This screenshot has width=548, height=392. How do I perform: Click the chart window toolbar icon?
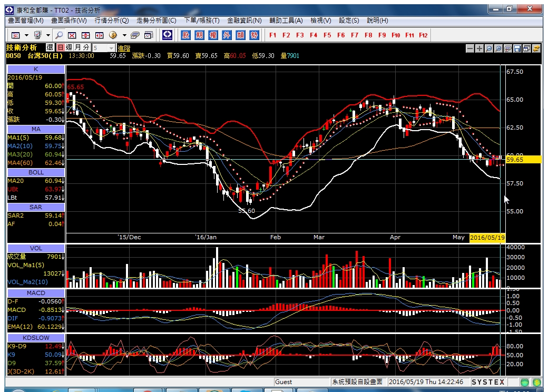(149, 35)
